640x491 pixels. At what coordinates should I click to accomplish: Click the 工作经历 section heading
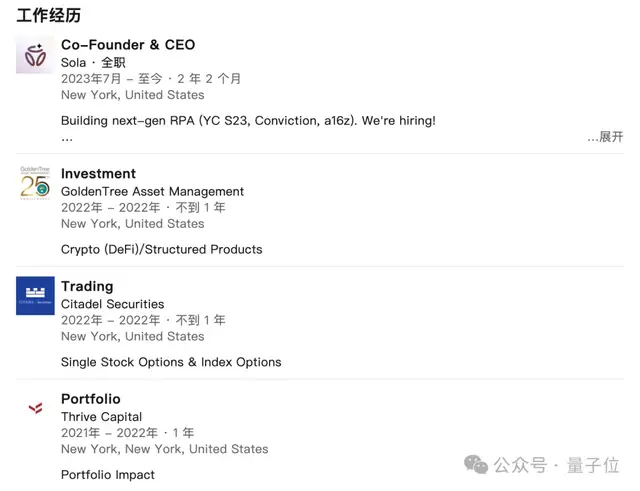coord(49,16)
